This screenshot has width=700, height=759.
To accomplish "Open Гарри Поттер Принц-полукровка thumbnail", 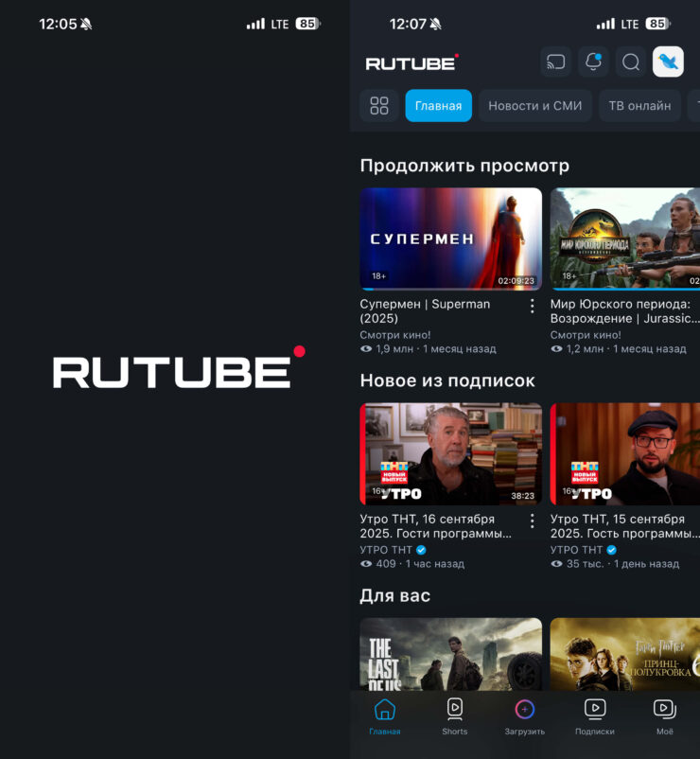I will point(625,654).
